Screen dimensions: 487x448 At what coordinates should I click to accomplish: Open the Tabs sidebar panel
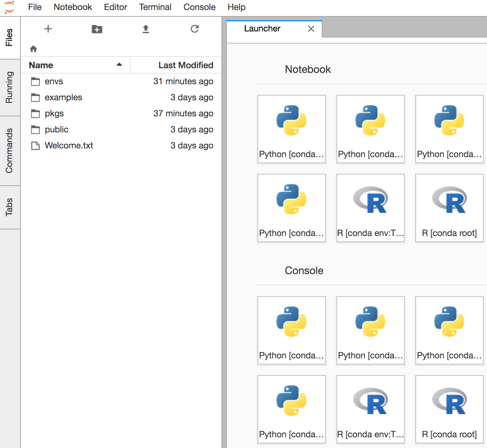(x=10, y=207)
